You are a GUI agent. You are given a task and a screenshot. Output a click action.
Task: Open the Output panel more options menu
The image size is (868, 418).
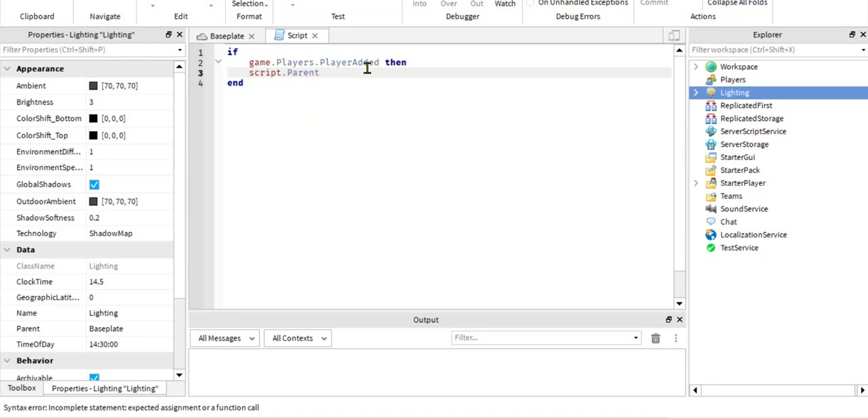point(675,338)
